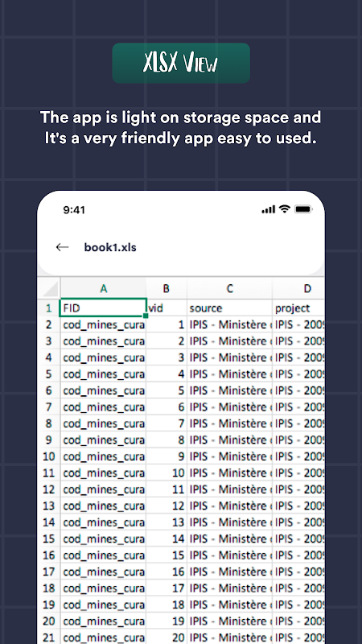Click the source header cell
The image size is (362, 644).
pyautogui.click(x=229, y=308)
